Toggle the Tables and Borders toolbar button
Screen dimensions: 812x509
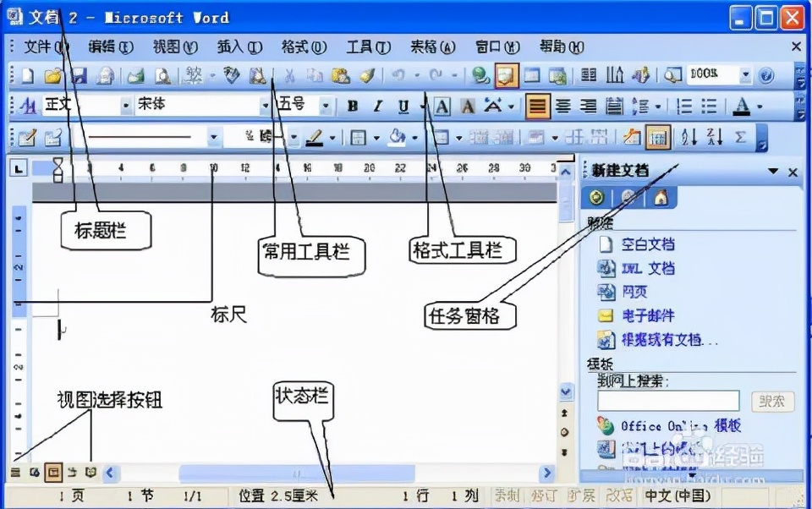[x=507, y=75]
